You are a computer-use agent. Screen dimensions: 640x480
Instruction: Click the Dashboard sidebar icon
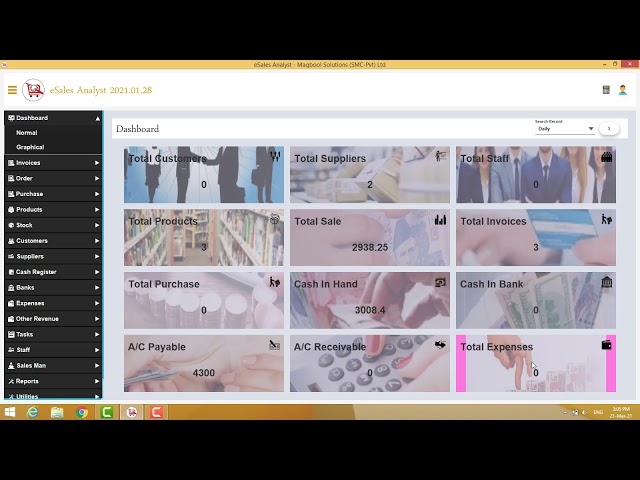[x=11, y=118]
